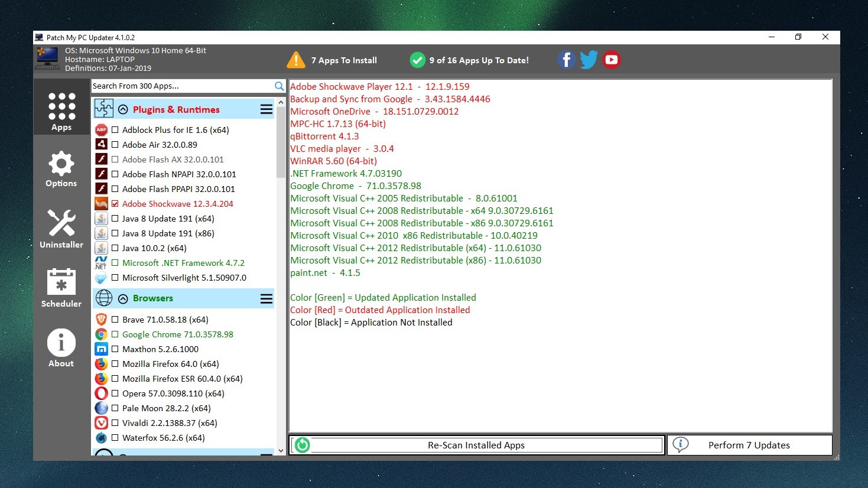The image size is (868, 488).
Task: Click the search magnifier icon
Action: pyautogui.click(x=279, y=86)
